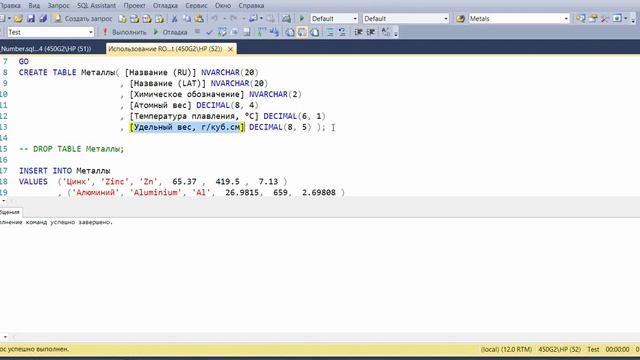Click the 450G2\HP (52) status bar entry
This screenshot has width=640, height=360.
tap(560, 349)
